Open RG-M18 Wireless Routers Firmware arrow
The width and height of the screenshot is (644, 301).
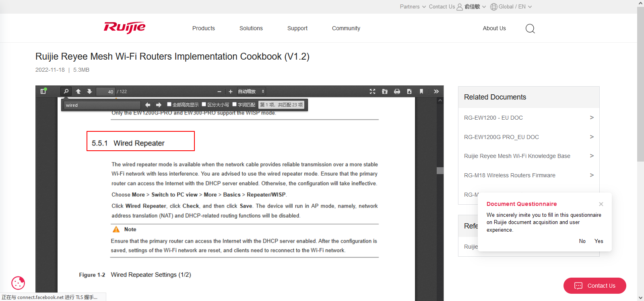point(592,175)
